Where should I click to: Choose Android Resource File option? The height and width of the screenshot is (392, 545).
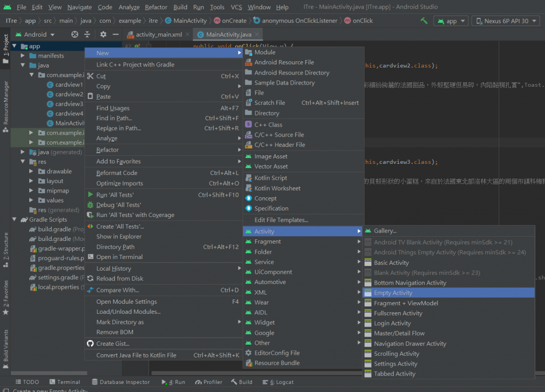point(303,62)
